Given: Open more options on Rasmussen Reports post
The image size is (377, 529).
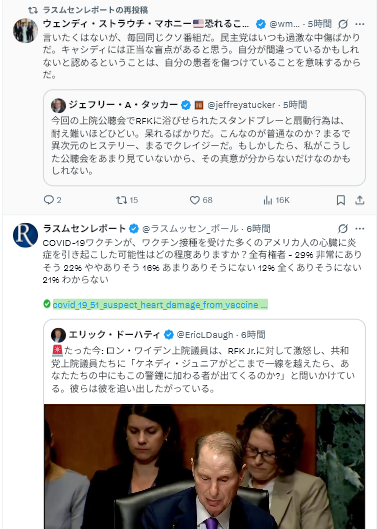Looking at the screenshot, I should tap(360, 229).
